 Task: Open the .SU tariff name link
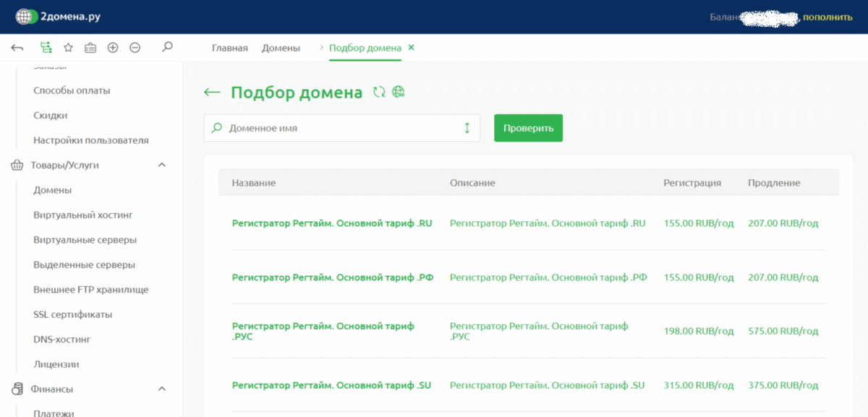[x=331, y=385]
